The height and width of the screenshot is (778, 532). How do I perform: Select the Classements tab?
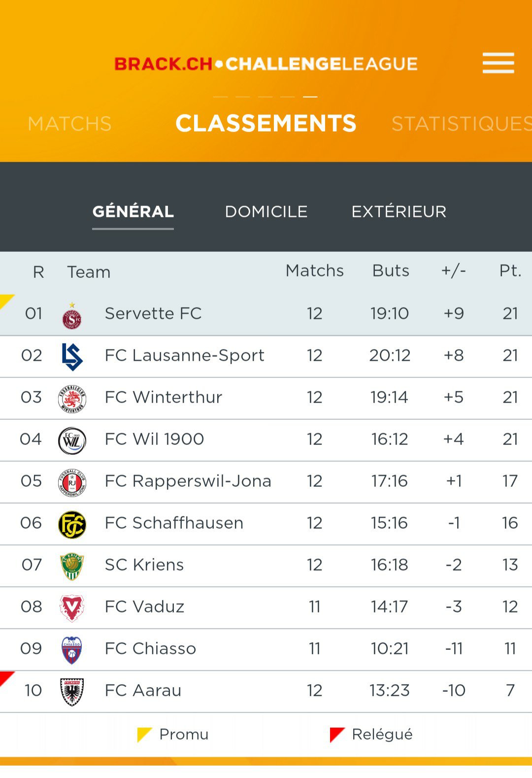(x=266, y=123)
